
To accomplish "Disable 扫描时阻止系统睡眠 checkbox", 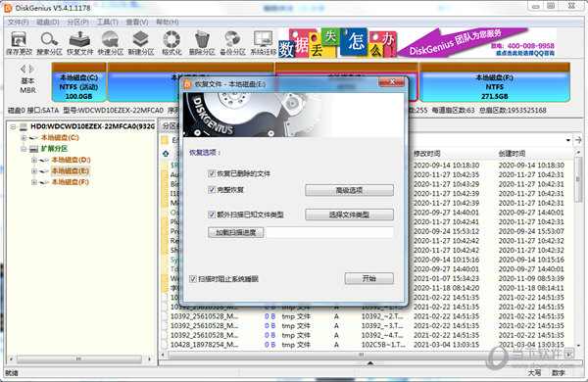I will pos(193,279).
